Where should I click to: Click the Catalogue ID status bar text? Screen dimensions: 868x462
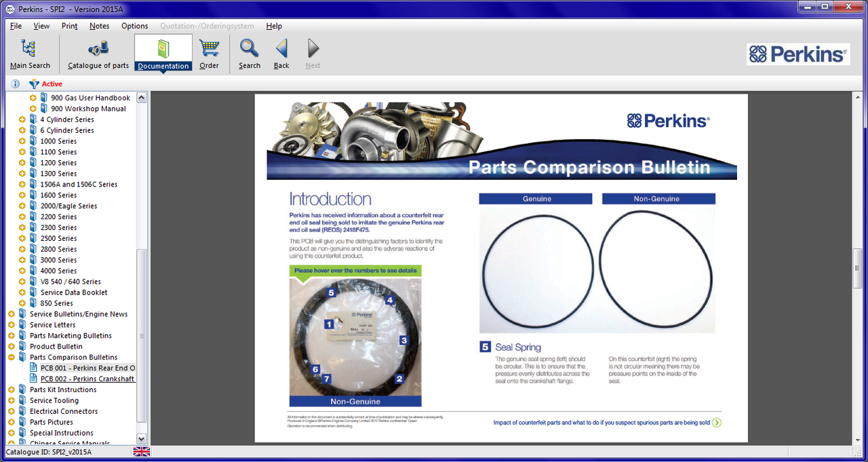coord(49,452)
